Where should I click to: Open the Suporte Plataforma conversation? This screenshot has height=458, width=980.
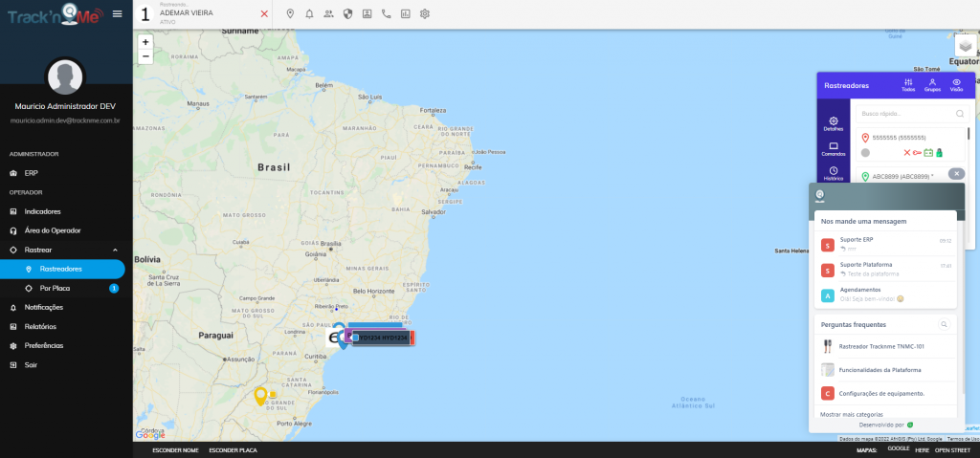tap(885, 270)
